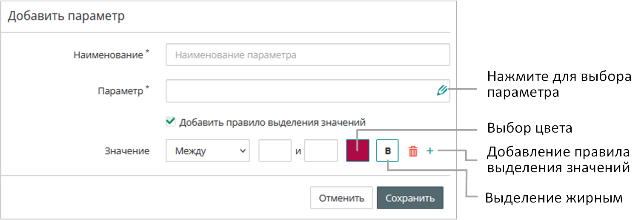Click the 'Добавить правило выделения значений' label text
Screen dimensions: 644x220
(x=272, y=122)
